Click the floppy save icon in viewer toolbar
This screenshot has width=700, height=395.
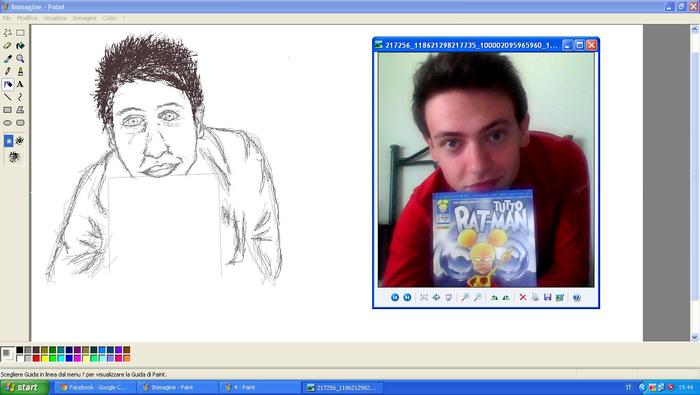[548, 297]
